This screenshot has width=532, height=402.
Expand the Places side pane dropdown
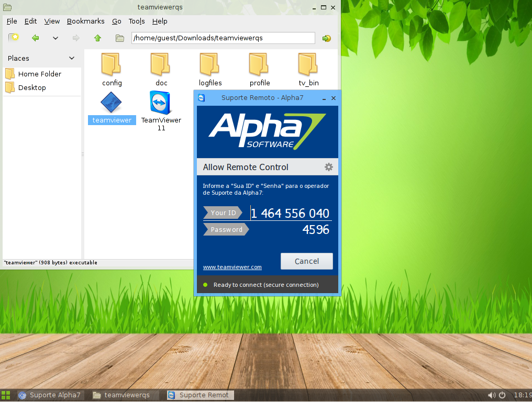72,58
